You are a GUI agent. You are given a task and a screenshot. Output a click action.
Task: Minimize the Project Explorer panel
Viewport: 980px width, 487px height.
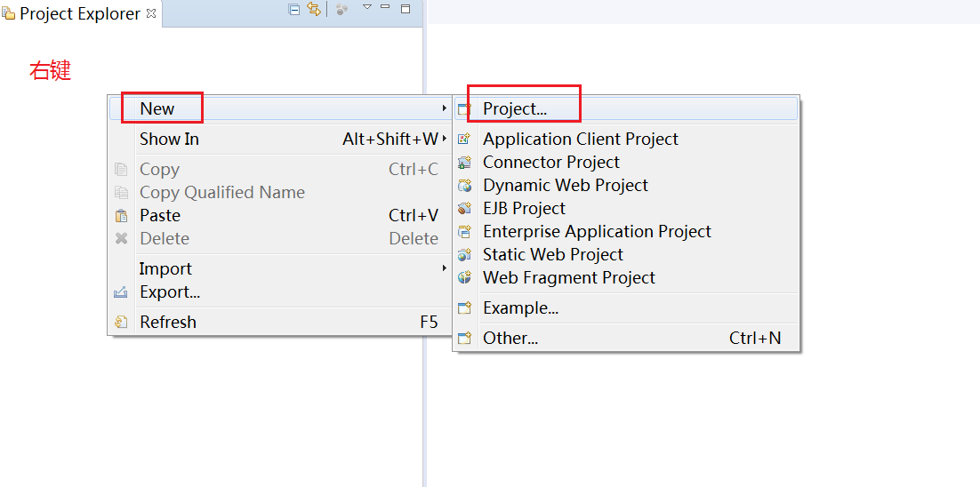coord(385,8)
